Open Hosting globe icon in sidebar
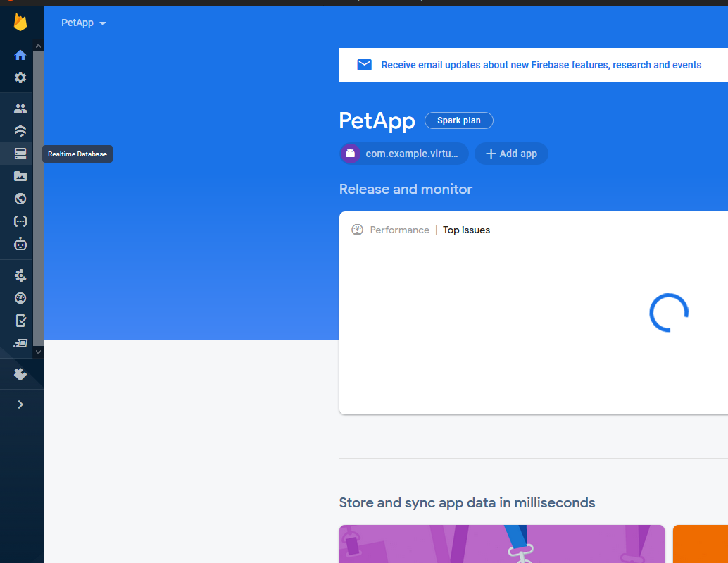728x563 pixels. click(x=20, y=199)
